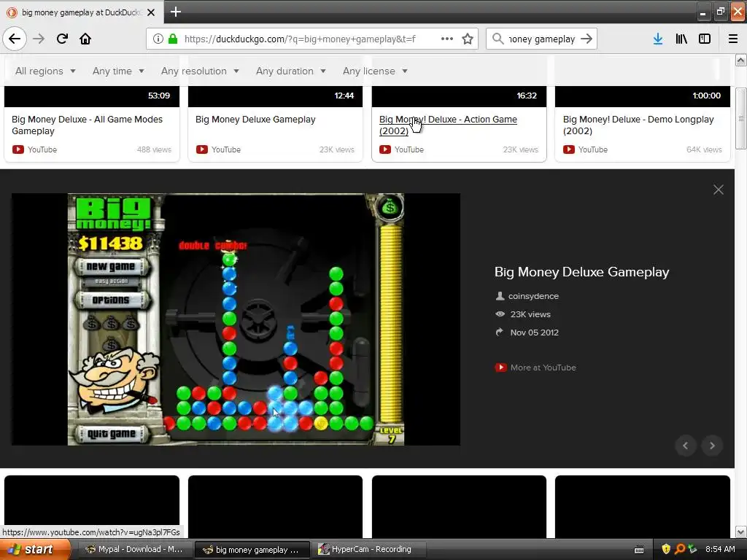This screenshot has height=560, width=747.
Task: Click the 53:09 duration label
Action: (158, 96)
